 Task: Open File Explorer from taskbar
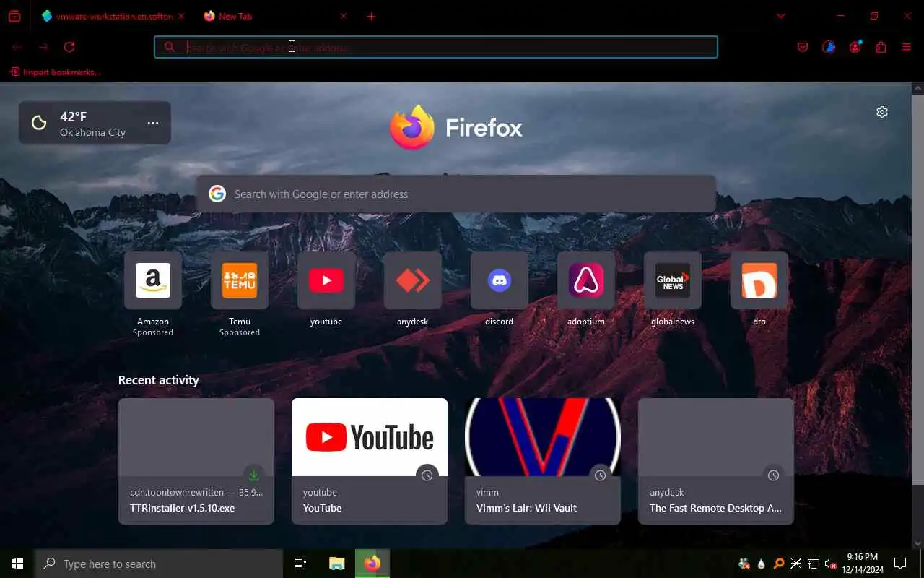336,564
